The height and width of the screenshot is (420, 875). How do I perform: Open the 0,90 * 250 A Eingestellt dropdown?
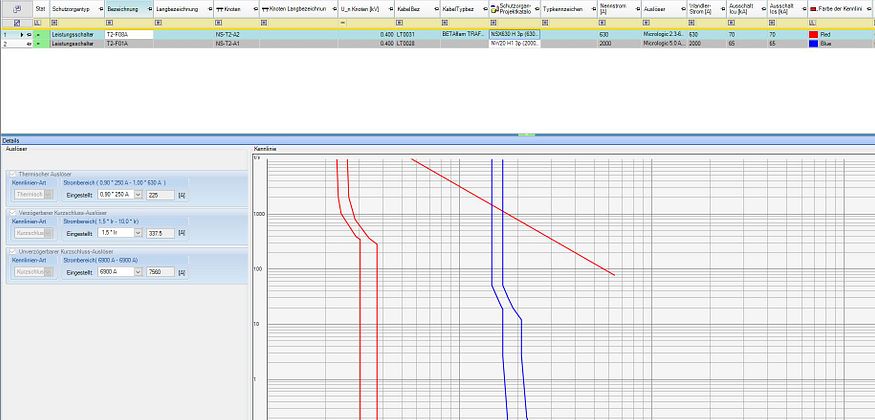pyautogui.click(x=138, y=195)
